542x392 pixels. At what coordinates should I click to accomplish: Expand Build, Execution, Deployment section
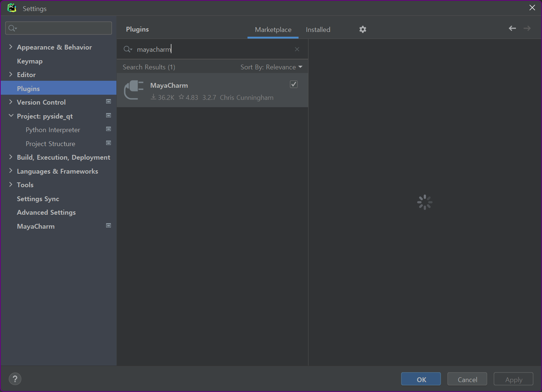[11, 157]
